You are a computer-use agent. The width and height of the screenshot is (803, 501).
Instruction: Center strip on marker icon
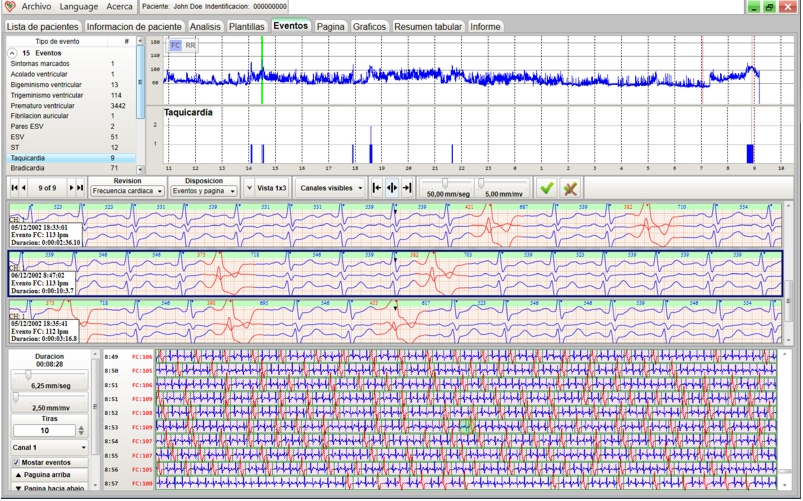click(391, 187)
